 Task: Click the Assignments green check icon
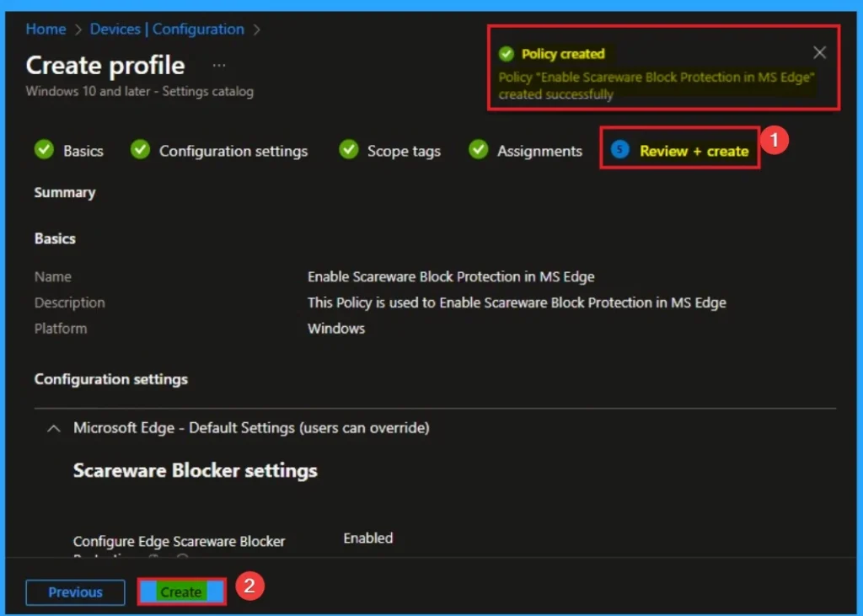pyautogui.click(x=479, y=149)
